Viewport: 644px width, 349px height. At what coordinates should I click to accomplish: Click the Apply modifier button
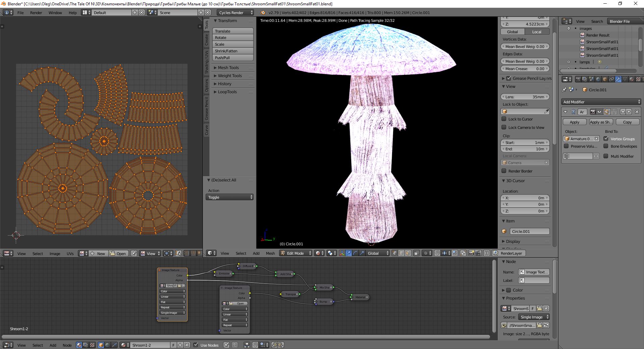[x=574, y=122]
